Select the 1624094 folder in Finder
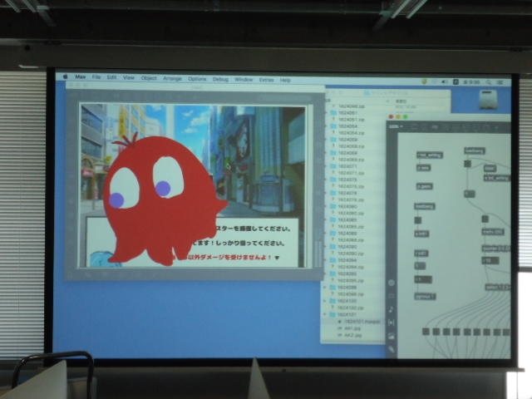Screen dimensions: 532x399 (344, 260)
